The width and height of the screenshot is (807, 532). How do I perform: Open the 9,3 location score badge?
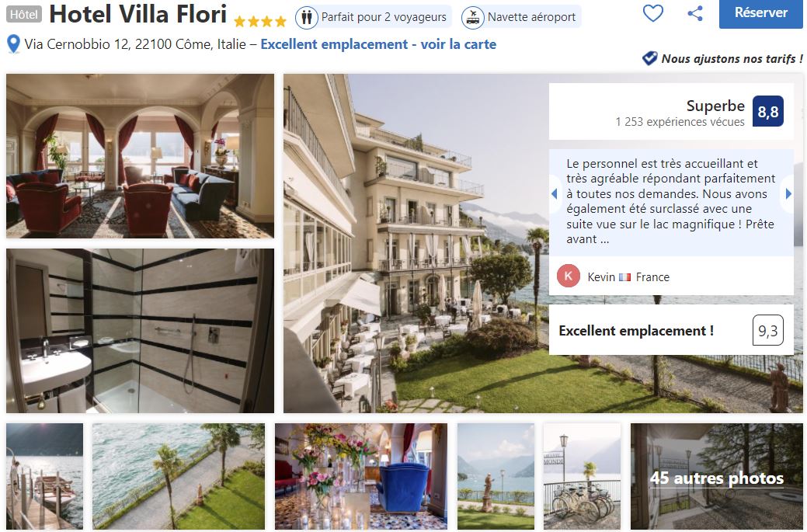coord(768,330)
